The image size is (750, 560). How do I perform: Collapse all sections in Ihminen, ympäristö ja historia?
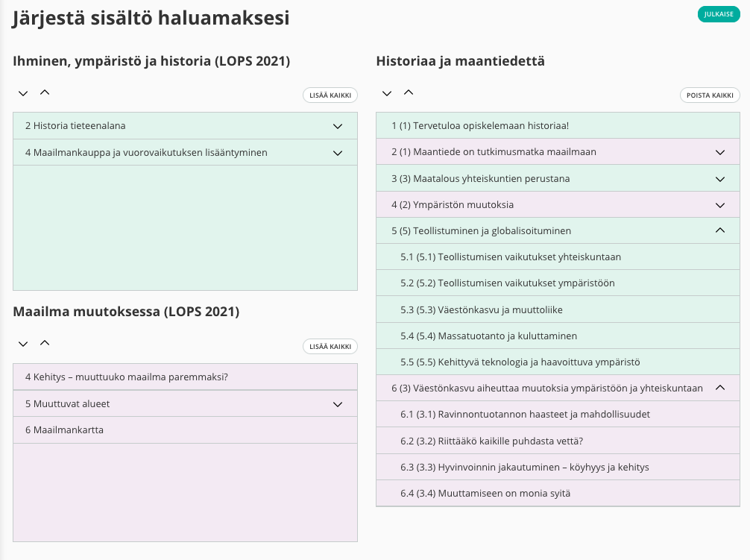(x=45, y=92)
